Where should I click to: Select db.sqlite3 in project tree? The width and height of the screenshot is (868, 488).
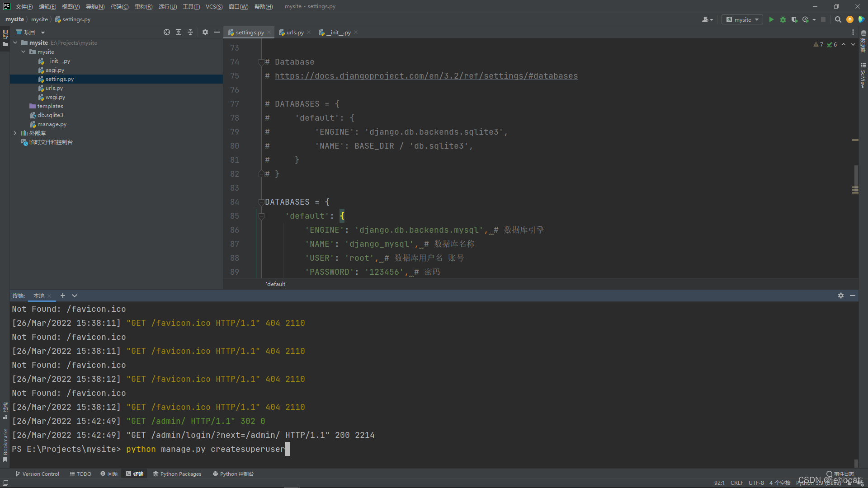[50, 115]
